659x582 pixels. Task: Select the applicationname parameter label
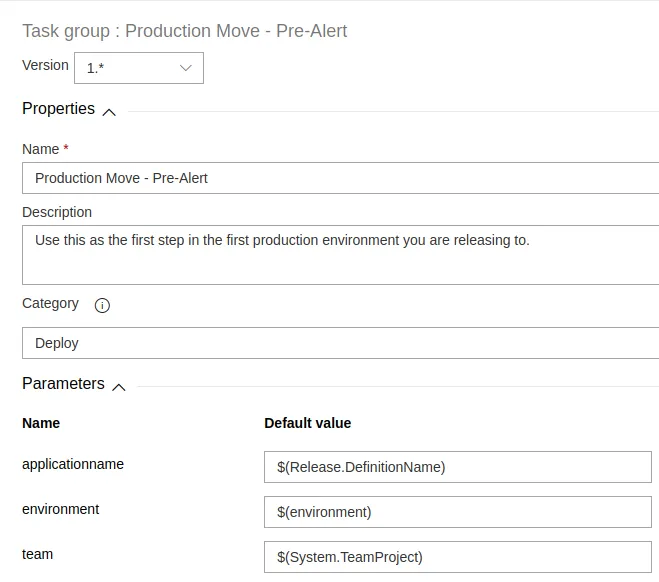[73, 464]
